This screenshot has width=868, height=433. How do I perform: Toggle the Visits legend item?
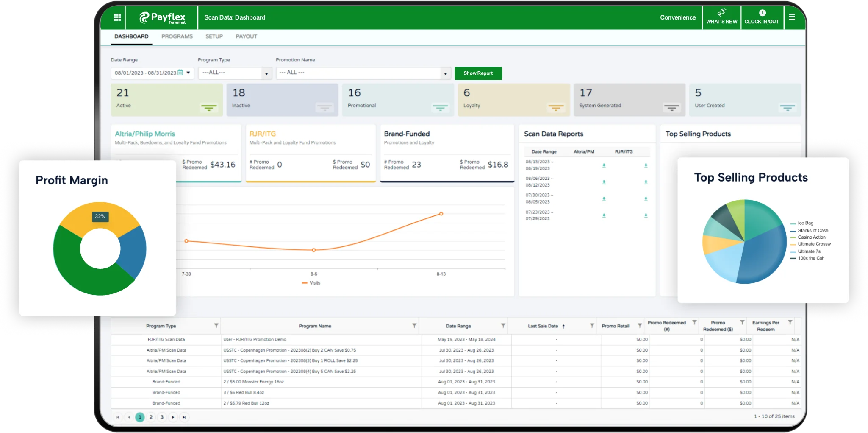click(311, 283)
